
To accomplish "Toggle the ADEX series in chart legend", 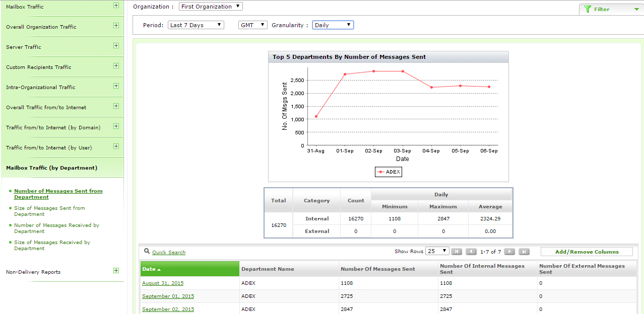I will pos(389,172).
